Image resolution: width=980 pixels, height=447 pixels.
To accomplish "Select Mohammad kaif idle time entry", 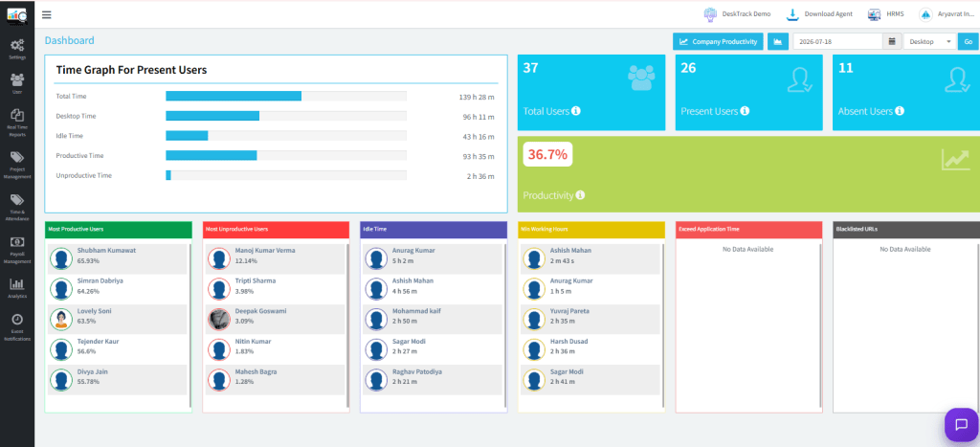I will coord(432,320).
